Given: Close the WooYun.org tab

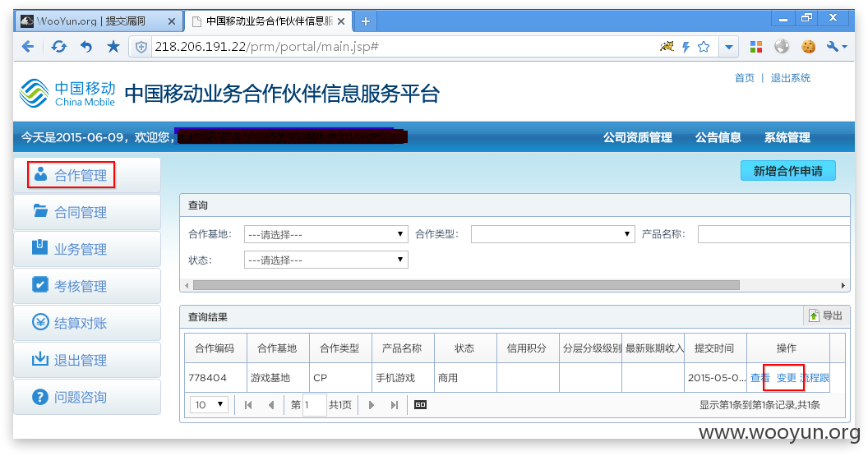Looking at the screenshot, I should [x=172, y=21].
